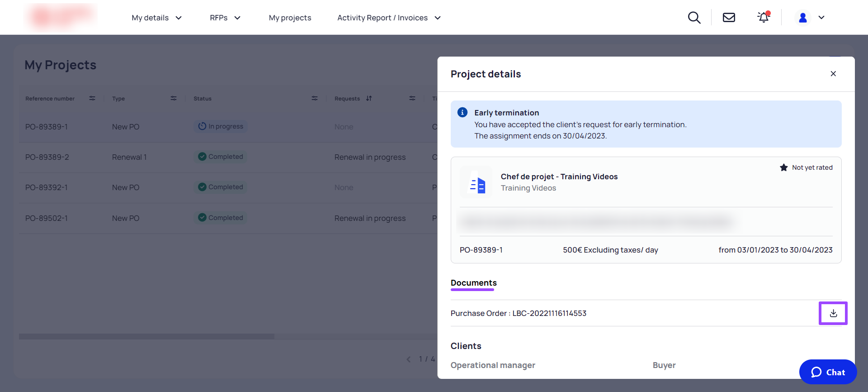Open the Chat button
The height and width of the screenshot is (392, 868).
pyautogui.click(x=828, y=372)
